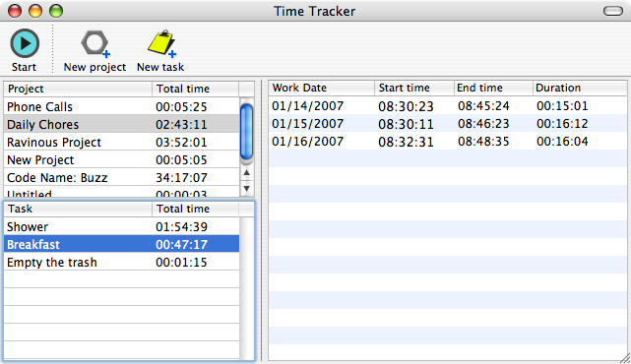Image resolution: width=631 pixels, height=364 pixels.
Task: Click duration 00:16:12
Action: click(x=562, y=124)
